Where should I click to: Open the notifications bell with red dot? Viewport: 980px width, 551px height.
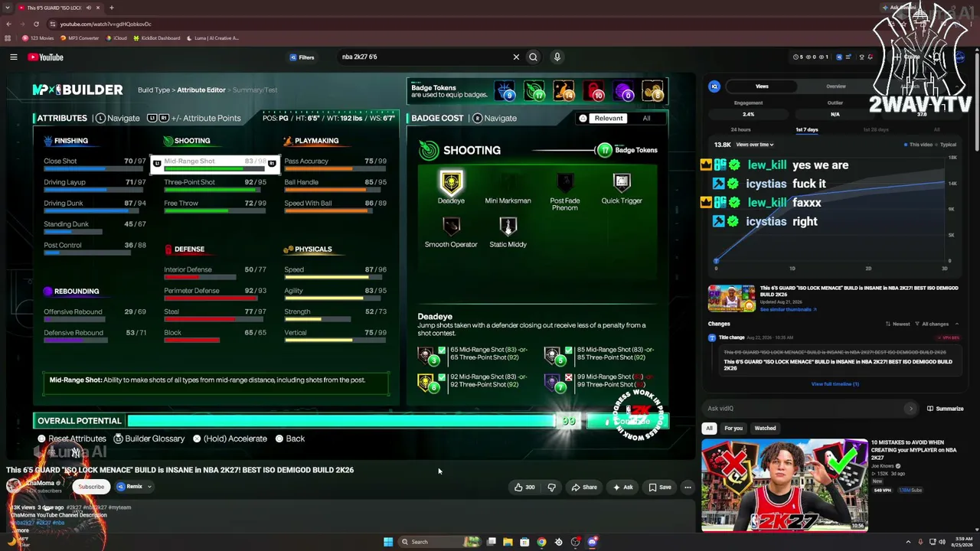pyautogui.click(x=871, y=57)
